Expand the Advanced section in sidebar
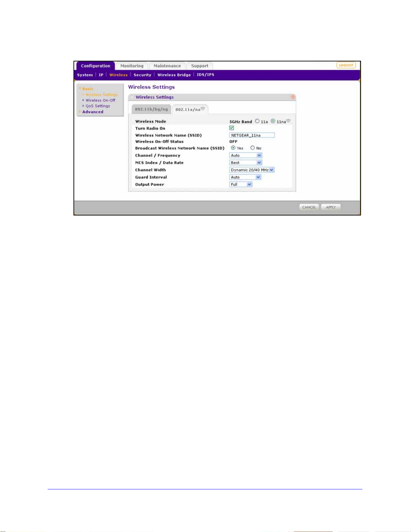411x532 pixels. 93,112
